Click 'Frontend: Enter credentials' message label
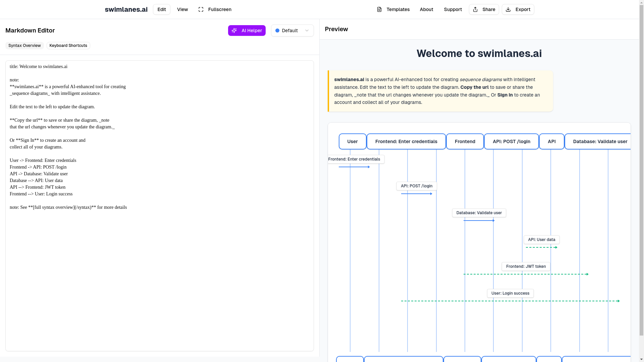Screen dimensions: 644x362 (x=356, y=159)
